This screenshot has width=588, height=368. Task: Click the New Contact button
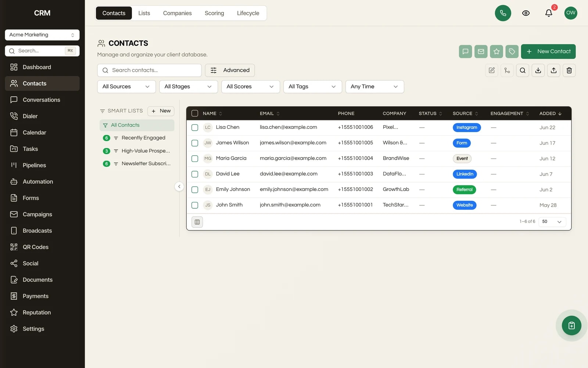pos(548,52)
